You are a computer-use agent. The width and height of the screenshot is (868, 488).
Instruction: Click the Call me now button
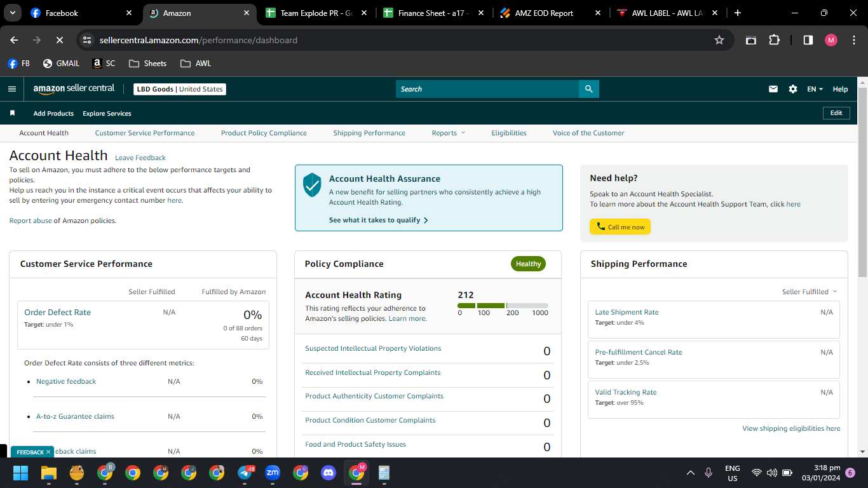620,227
